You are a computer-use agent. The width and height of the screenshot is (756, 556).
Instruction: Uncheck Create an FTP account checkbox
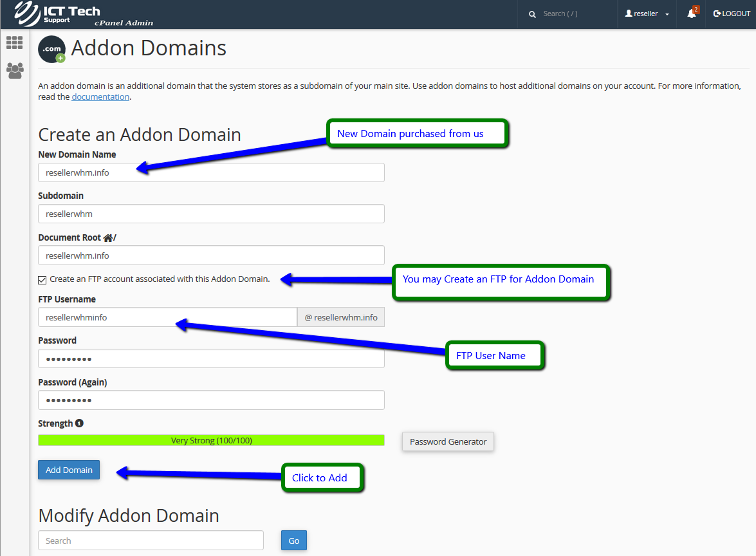pos(42,279)
